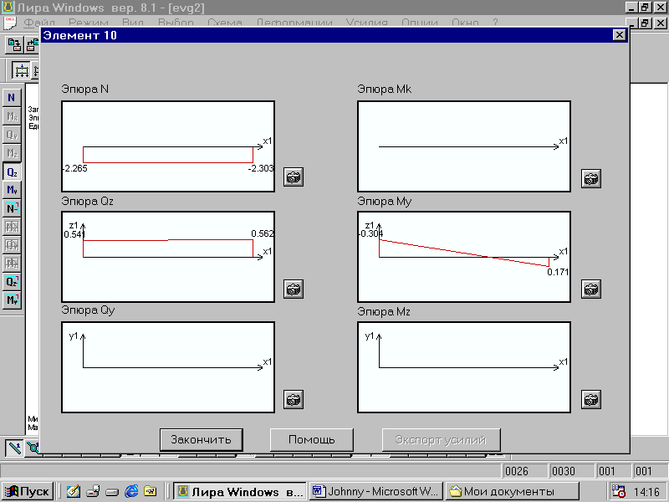This screenshot has height=502, width=669.
Task: Click the Экспорт усилий button
Action: coord(441,440)
